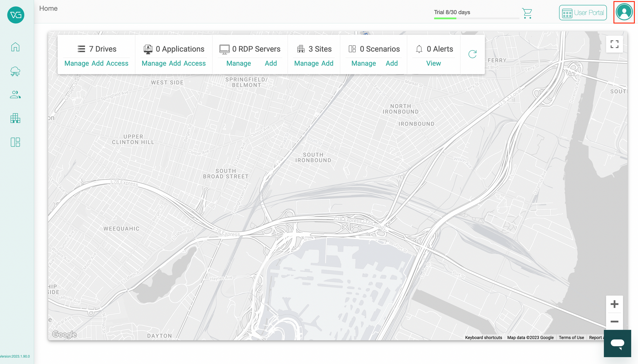Click the Map data ©2023 Google text
The height and width of the screenshot is (364, 638).
pos(530,338)
